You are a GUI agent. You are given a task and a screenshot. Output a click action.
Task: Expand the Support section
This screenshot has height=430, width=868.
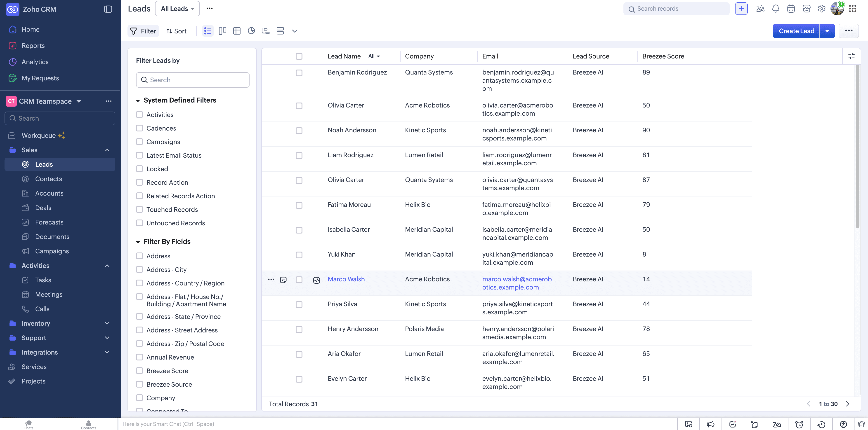(x=107, y=338)
